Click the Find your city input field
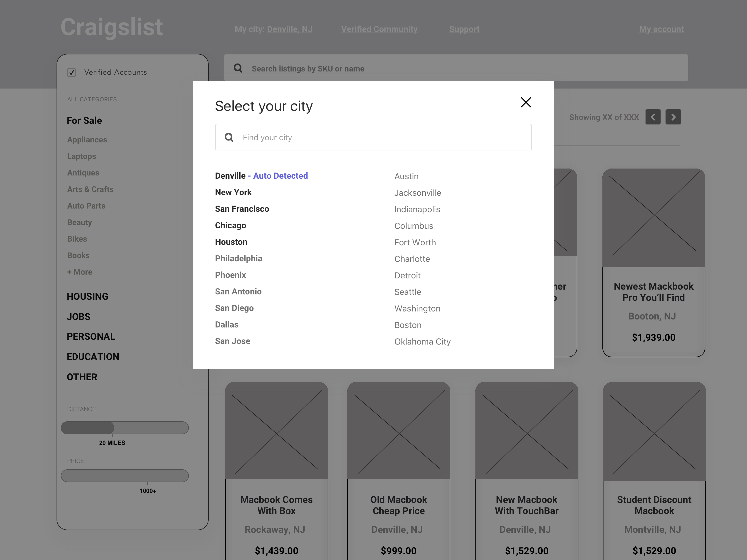The width and height of the screenshot is (747, 560). click(373, 137)
